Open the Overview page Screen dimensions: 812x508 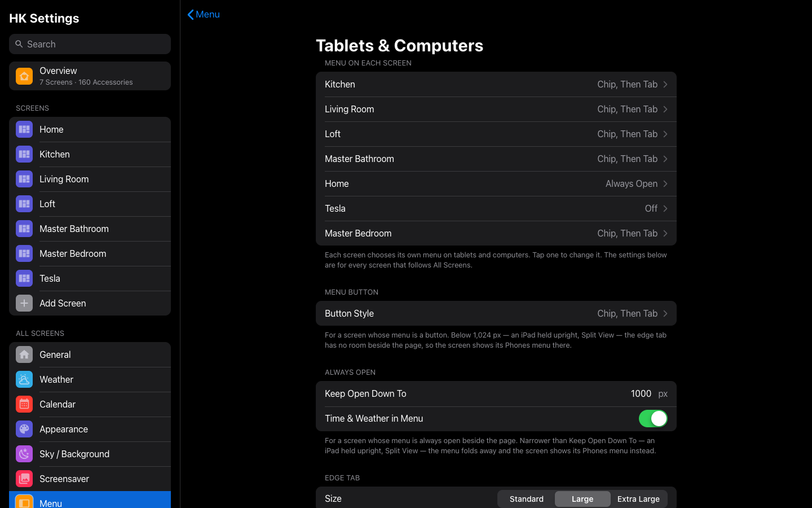[x=90, y=76]
